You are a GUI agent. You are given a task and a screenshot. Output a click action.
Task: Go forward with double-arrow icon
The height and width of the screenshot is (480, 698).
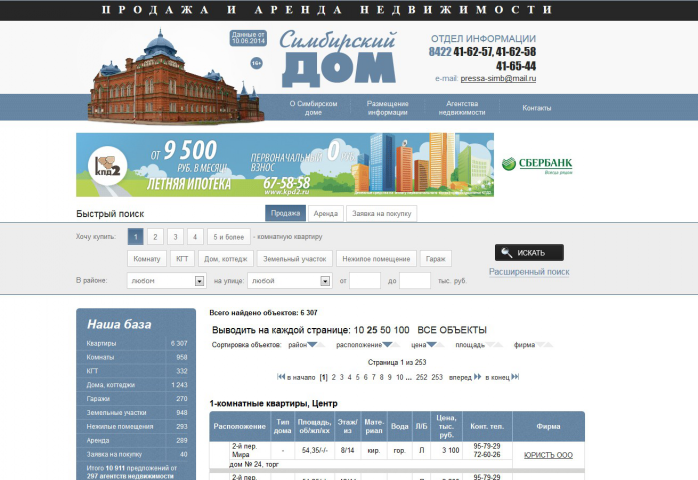coord(477,377)
